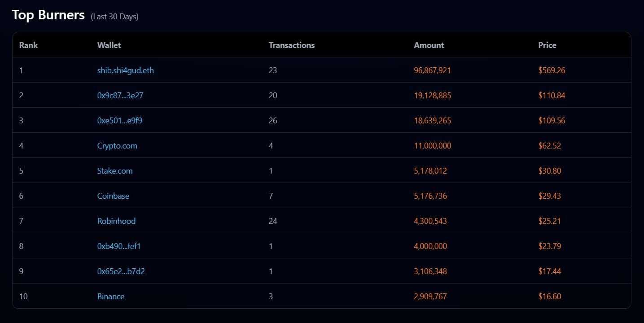Select the Stake.com wallet link
Viewport: 644px width, 323px height.
pyautogui.click(x=115, y=171)
